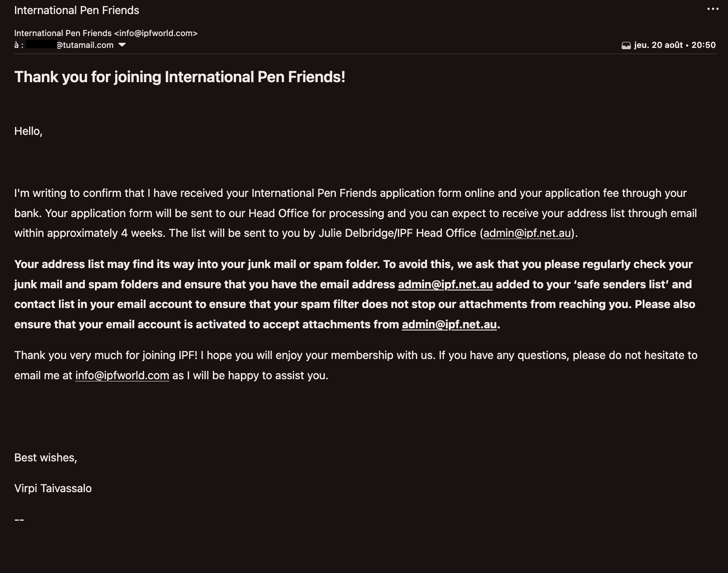Click bold paragraph beginning 'Your address list may'
Viewport: 728px width, 573px height.
[x=355, y=294]
